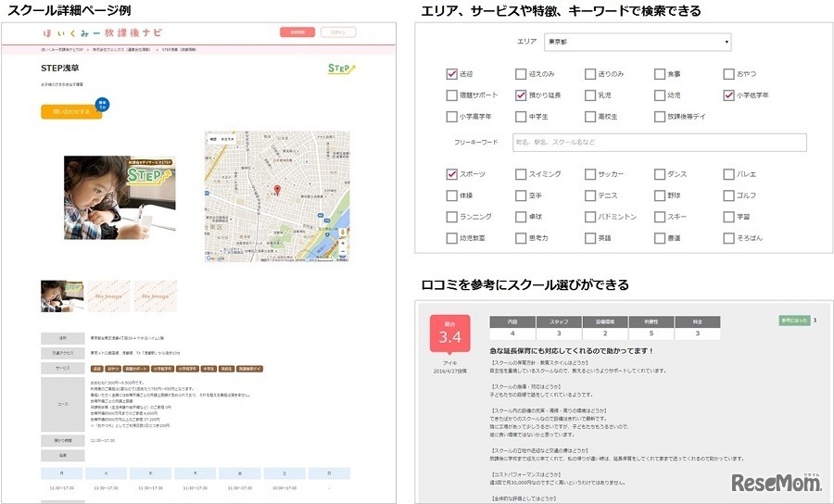Open the first school photo thumbnail
834x504 pixels.
(x=62, y=296)
